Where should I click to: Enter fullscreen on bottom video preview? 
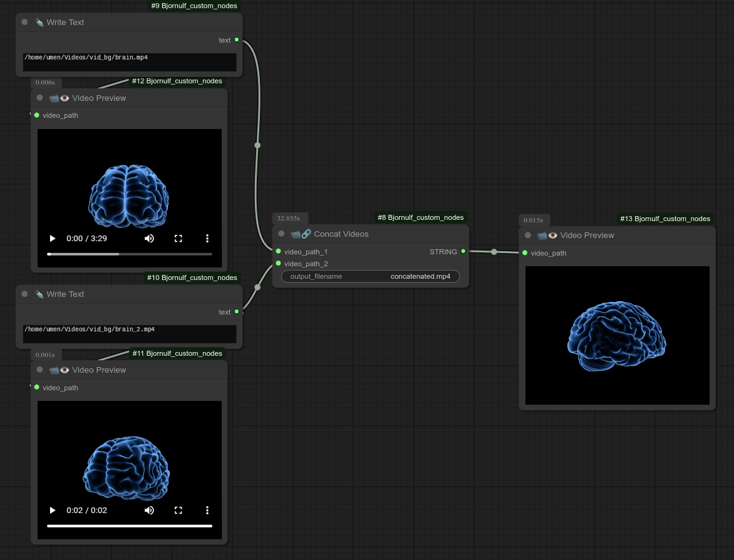pos(178,511)
